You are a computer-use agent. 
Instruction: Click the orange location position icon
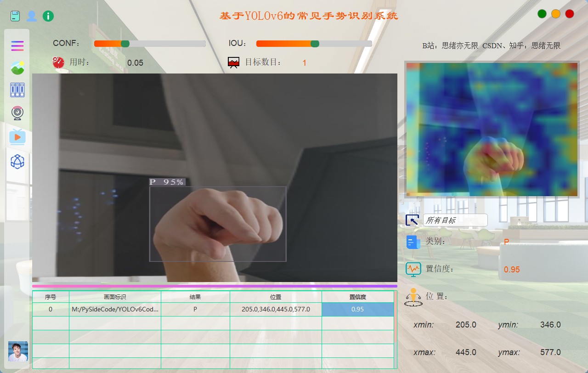tap(413, 297)
